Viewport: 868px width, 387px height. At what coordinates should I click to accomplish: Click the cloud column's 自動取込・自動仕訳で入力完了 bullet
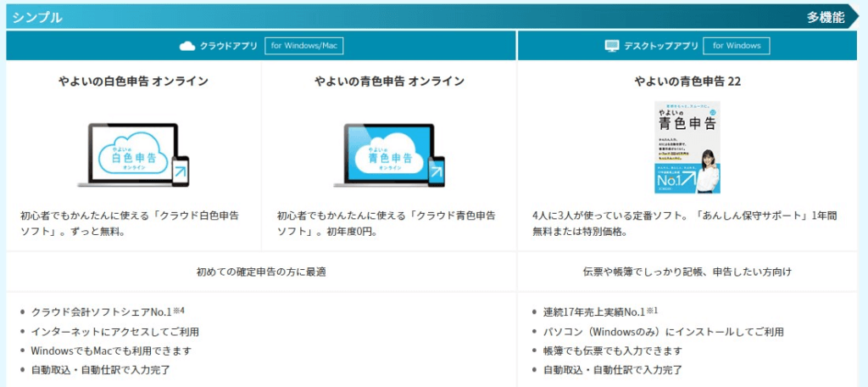coord(100,369)
